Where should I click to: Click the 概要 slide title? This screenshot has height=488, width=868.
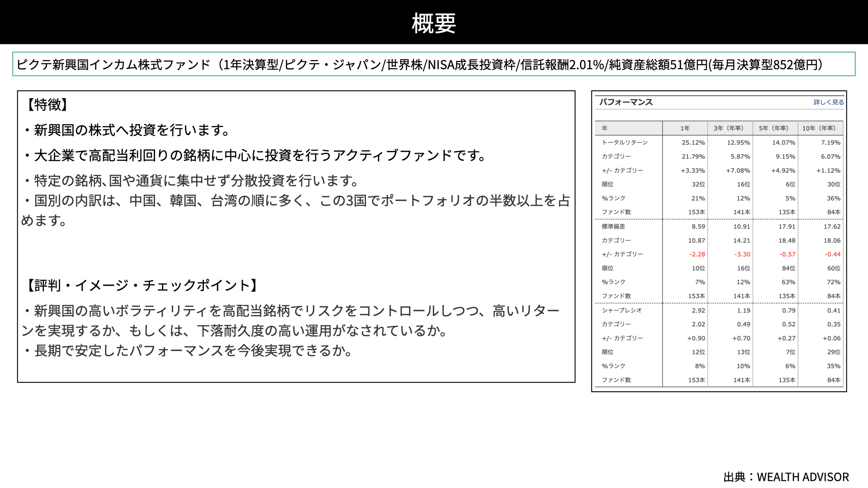(434, 23)
